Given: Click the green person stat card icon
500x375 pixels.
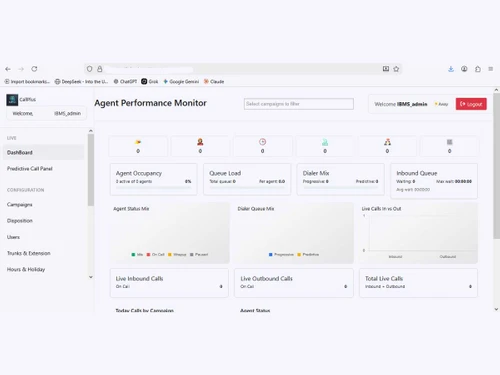Looking at the screenshot, I should click(325, 142).
